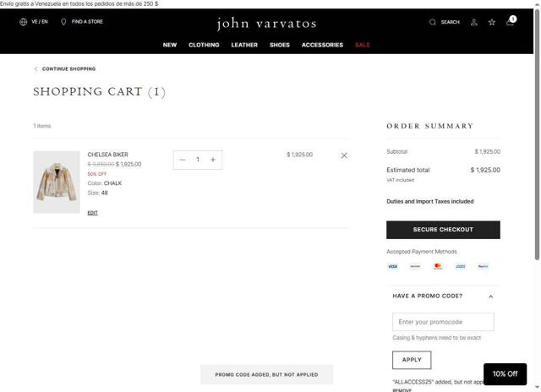This screenshot has width=541, height=392.
Task: Click the SEARCH label in header
Action: click(x=451, y=22)
